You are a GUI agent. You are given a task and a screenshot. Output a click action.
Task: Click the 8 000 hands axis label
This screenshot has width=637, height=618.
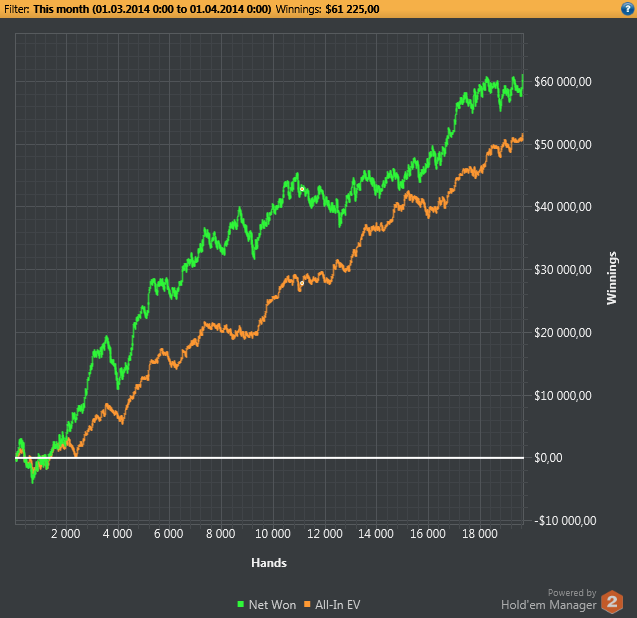click(221, 533)
